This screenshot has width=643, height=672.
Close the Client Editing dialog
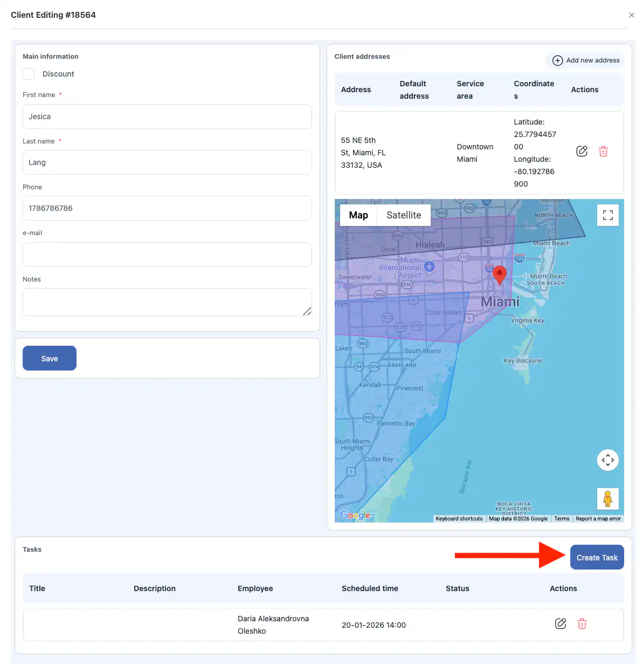tap(631, 15)
